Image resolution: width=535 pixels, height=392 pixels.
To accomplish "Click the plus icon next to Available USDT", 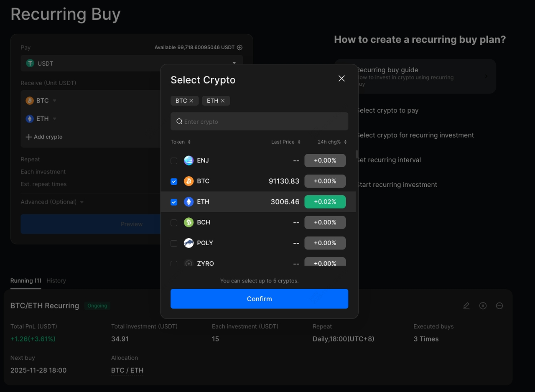I will pyautogui.click(x=239, y=48).
